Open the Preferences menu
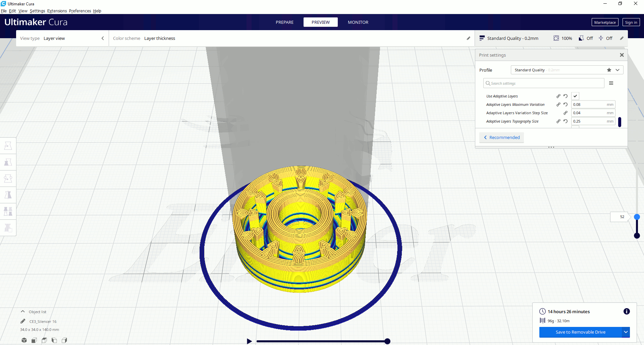 pyautogui.click(x=80, y=11)
